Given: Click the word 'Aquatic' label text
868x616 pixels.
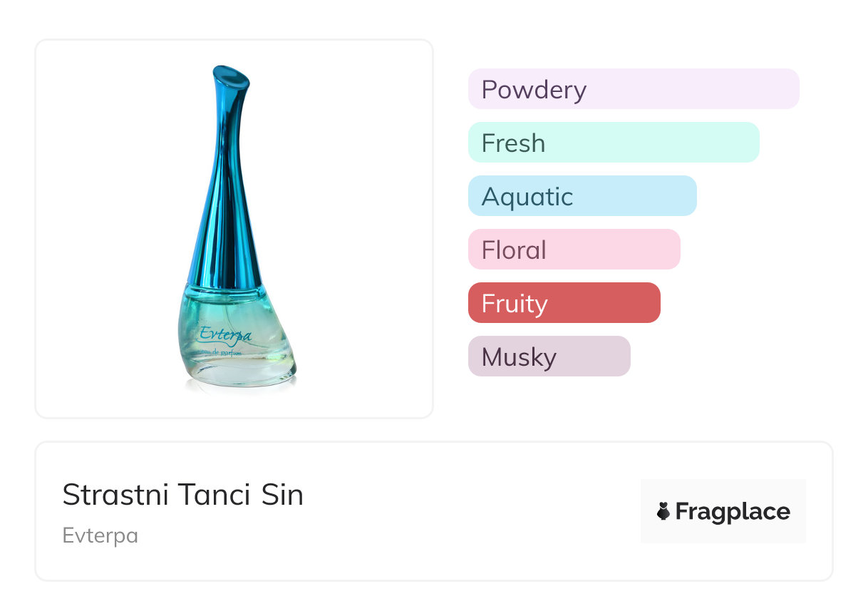Looking at the screenshot, I should pos(527,197).
